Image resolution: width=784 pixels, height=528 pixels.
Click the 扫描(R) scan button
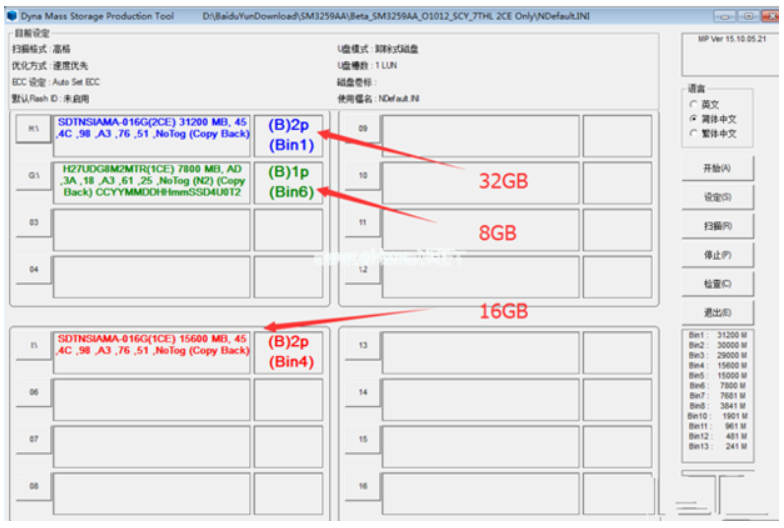click(x=718, y=226)
